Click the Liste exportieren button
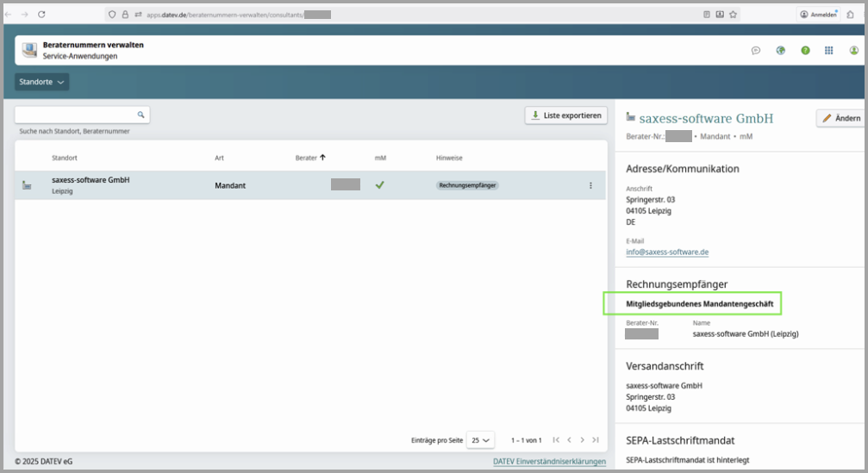The height and width of the screenshot is (473, 868). [x=565, y=115]
